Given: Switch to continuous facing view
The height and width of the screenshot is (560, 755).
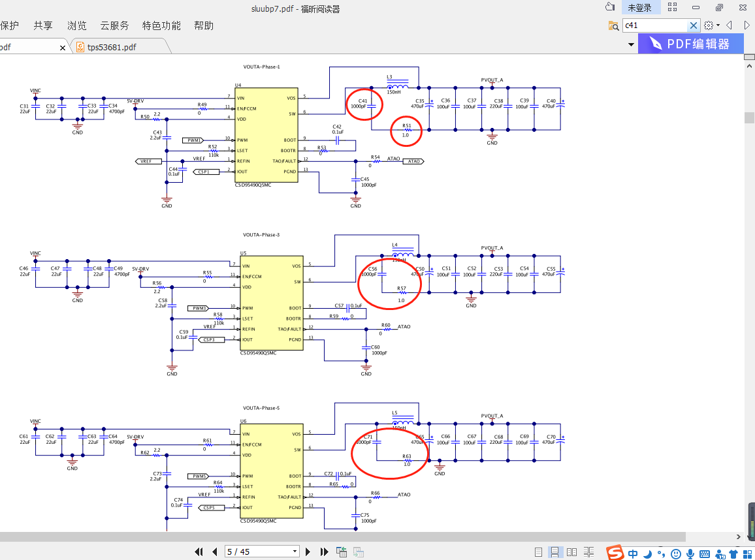Looking at the screenshot, I should click(588, 552).
